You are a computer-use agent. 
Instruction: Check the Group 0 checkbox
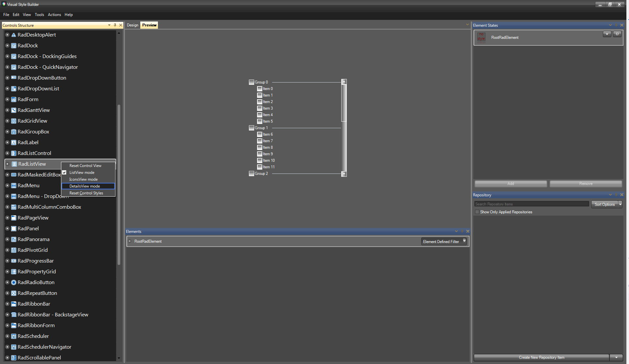(251, 82)
